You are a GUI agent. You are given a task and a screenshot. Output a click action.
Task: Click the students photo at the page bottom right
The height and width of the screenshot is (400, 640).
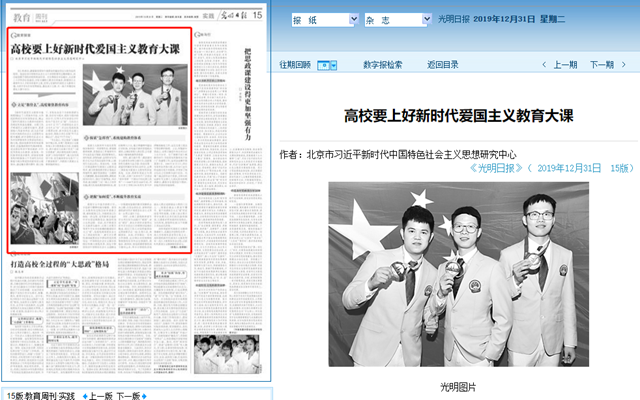[230, 355]
